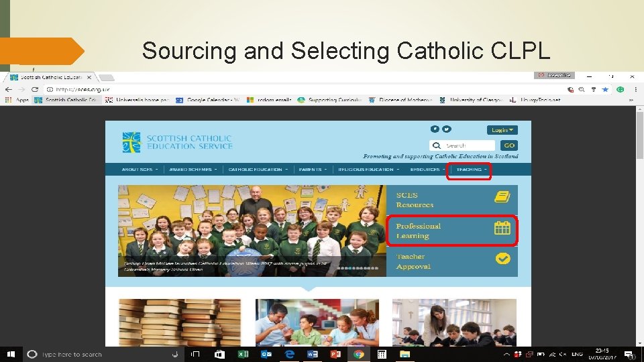This screenshot has height=362, width=644.
Task: Open the Google Calendar bookmark
Action: [x=208, y=100]
